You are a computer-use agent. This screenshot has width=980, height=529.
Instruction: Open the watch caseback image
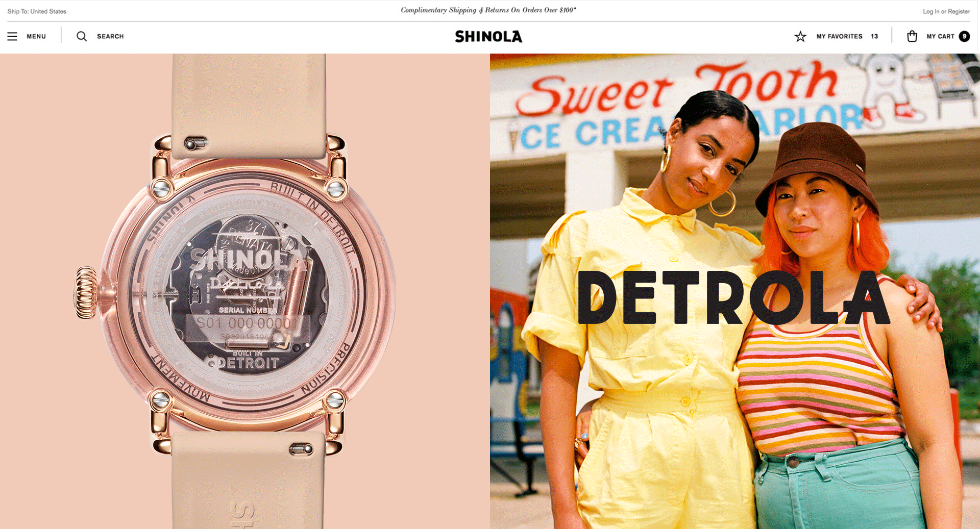(x=245, y=291)
